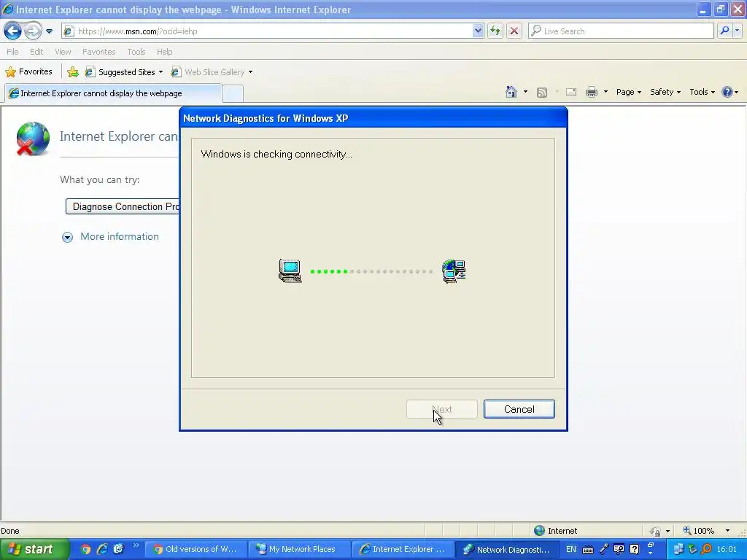The width and height of the screenshot is (747, 560).
Task: Open the Help menu
Action: [164, 52]
